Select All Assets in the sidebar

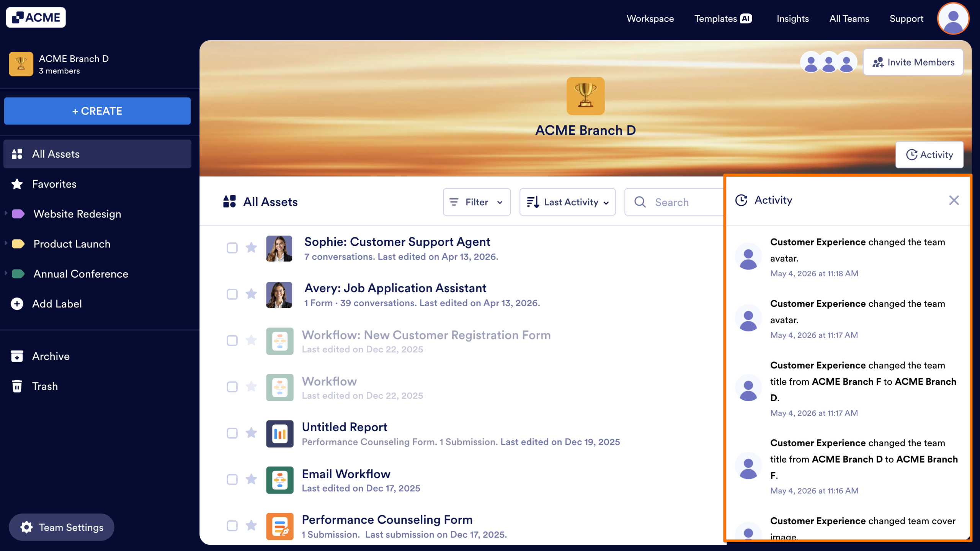tap(97, 154)
